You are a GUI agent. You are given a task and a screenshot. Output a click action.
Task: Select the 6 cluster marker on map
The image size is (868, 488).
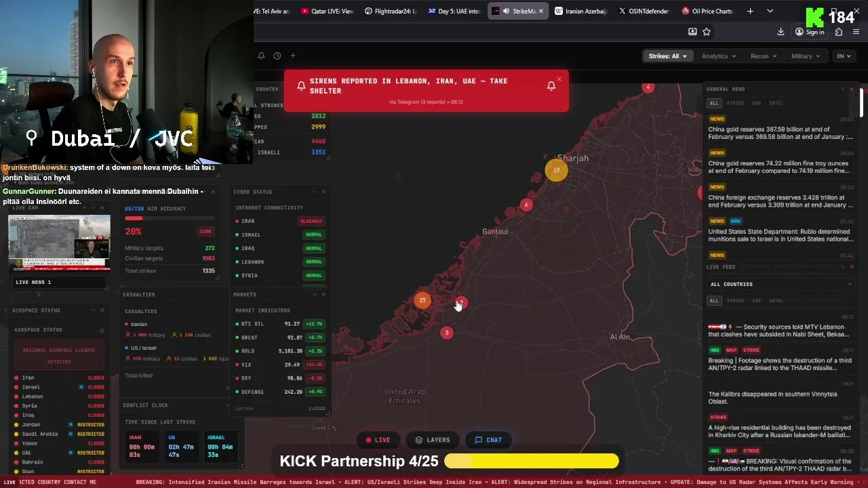[526, 205]
